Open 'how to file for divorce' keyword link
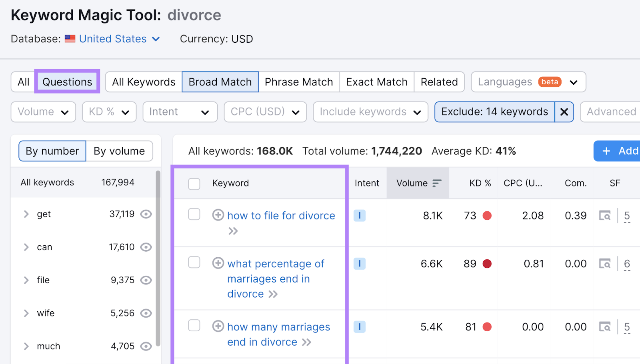Image resolution: width=640 pixels, height=364 pixels. point(281,216)
